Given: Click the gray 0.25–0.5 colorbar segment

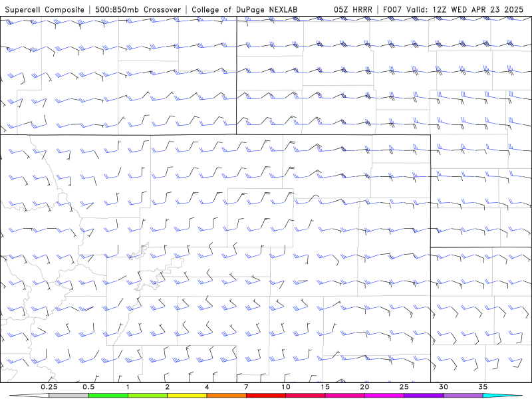Looking at the screenshot, I should pos(68,396).
